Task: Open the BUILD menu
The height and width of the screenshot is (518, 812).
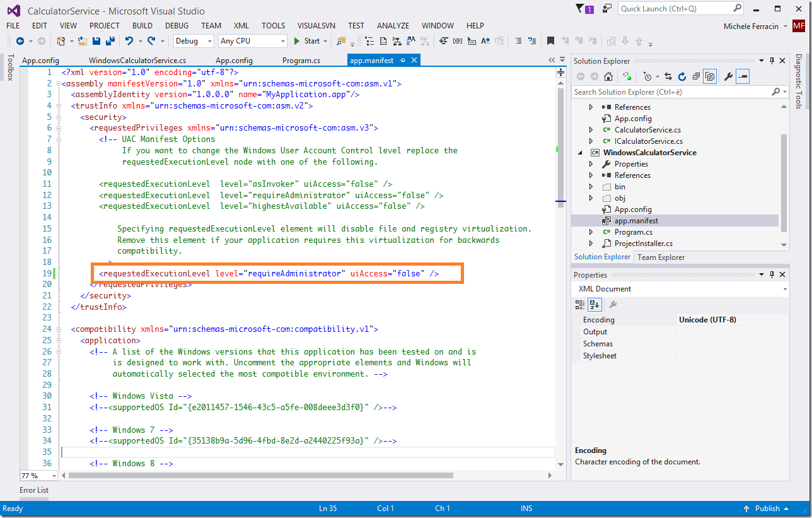Action: 142,26
